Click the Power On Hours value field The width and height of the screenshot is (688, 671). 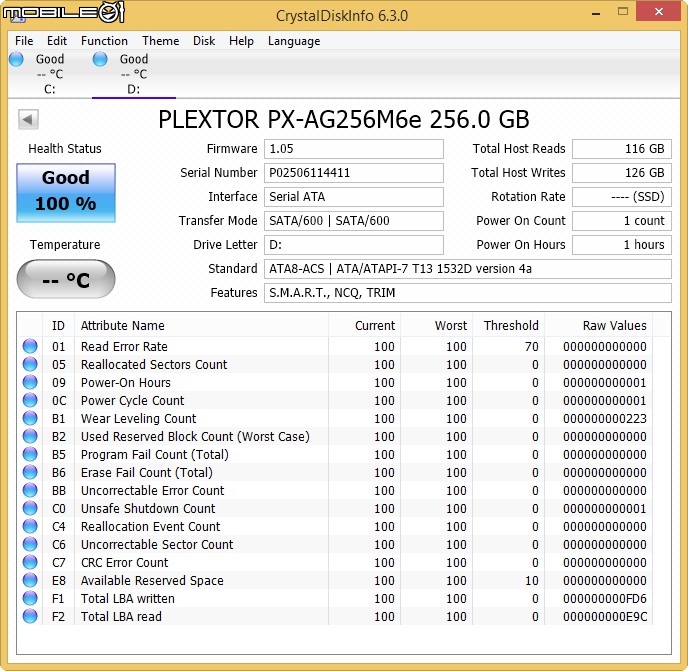pyautogui.click(x=622, y=245)
